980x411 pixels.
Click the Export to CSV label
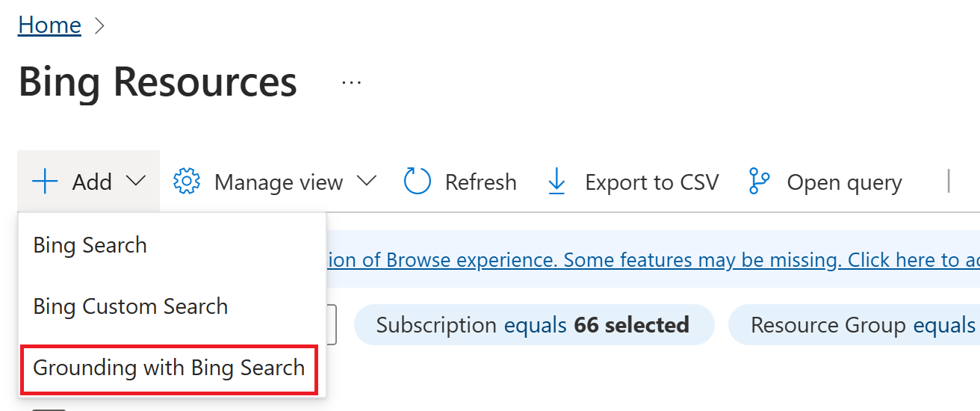click(x=651, y=182)
